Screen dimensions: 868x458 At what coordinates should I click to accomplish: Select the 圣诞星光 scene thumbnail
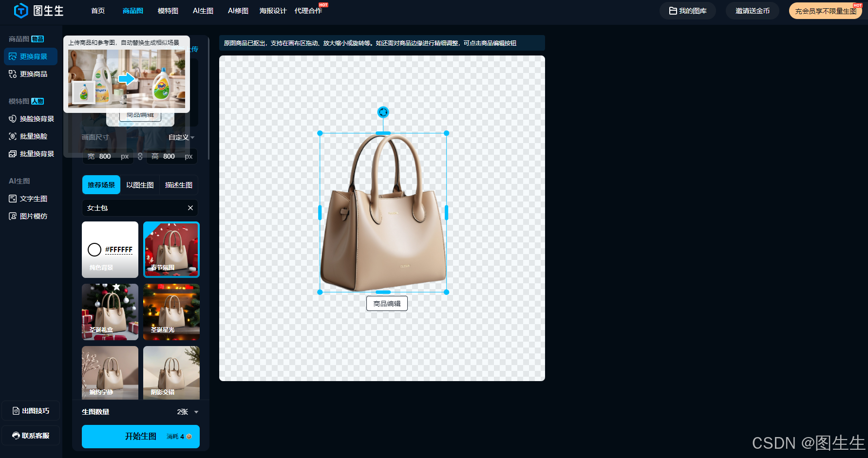(171, 312)
